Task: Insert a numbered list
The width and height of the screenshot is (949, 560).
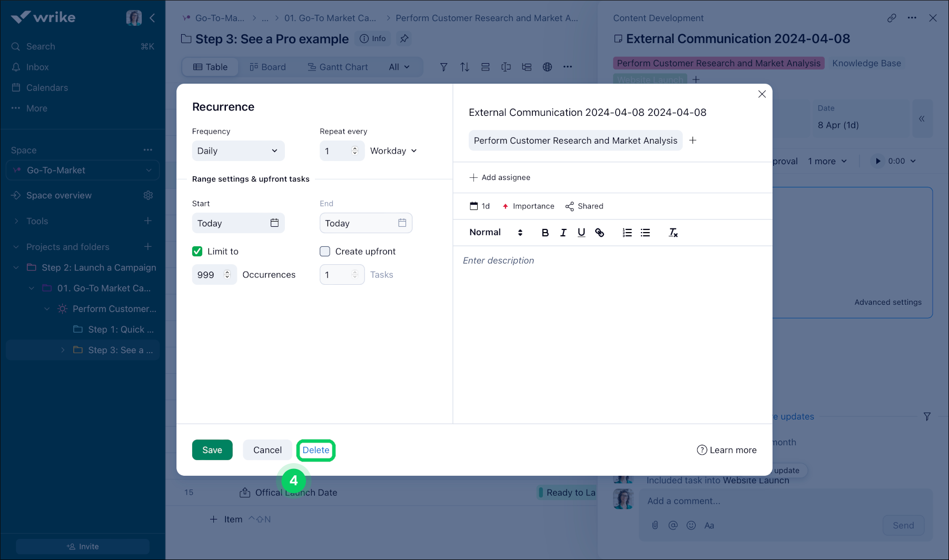Action: click(627, 233)
